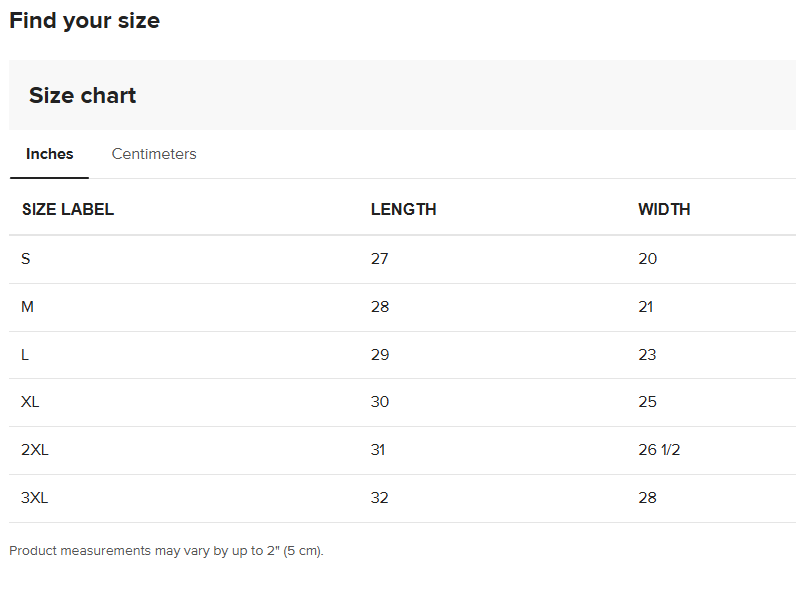796x597 pixels.
Task: Click the LENGTH column header
Action: (403, 209)
